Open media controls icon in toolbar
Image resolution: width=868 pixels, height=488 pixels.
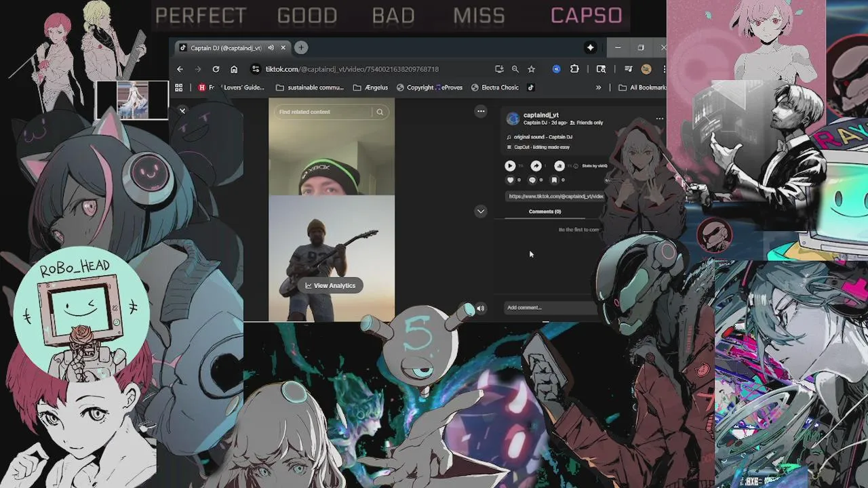628,69
